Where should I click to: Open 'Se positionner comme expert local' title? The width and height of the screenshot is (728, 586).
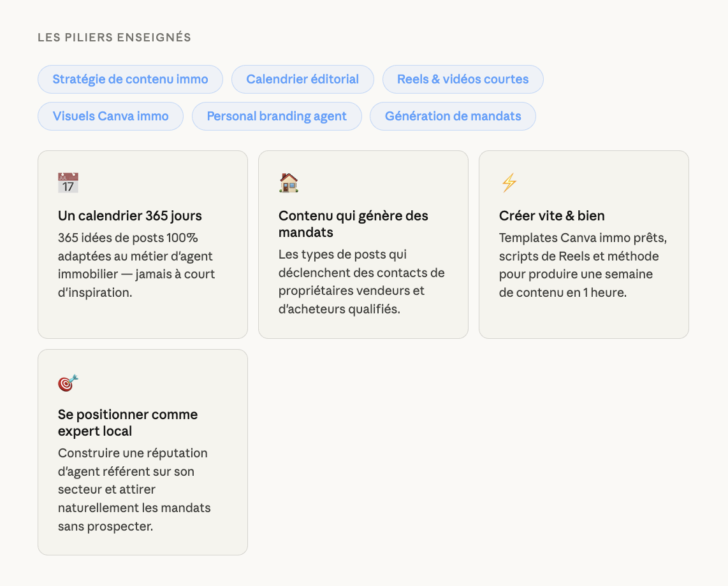point(127,423)
